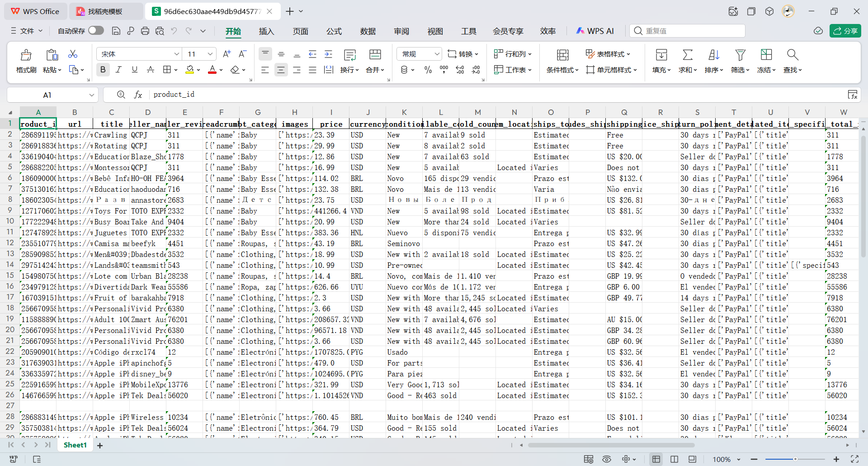Click the Format Painter brush icon
This screenshot has height=466, width=868.
(26, 55)
